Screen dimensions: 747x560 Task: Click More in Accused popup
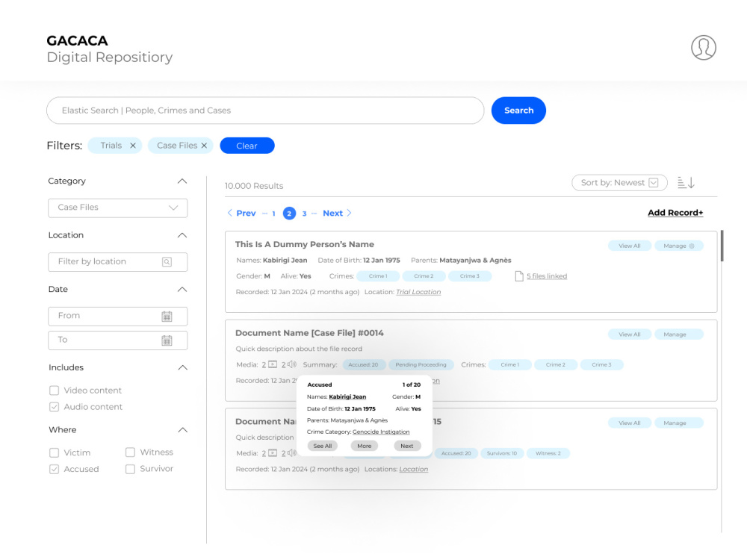365,447
